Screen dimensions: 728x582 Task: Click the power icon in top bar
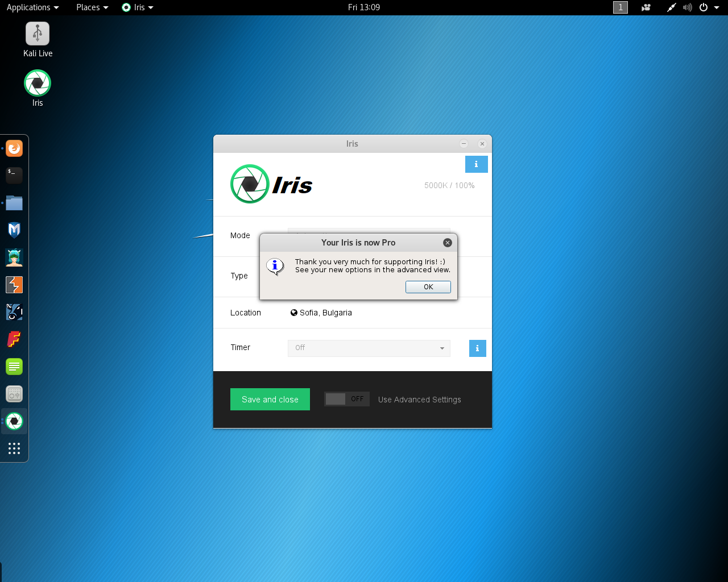(x=704, y=7)
